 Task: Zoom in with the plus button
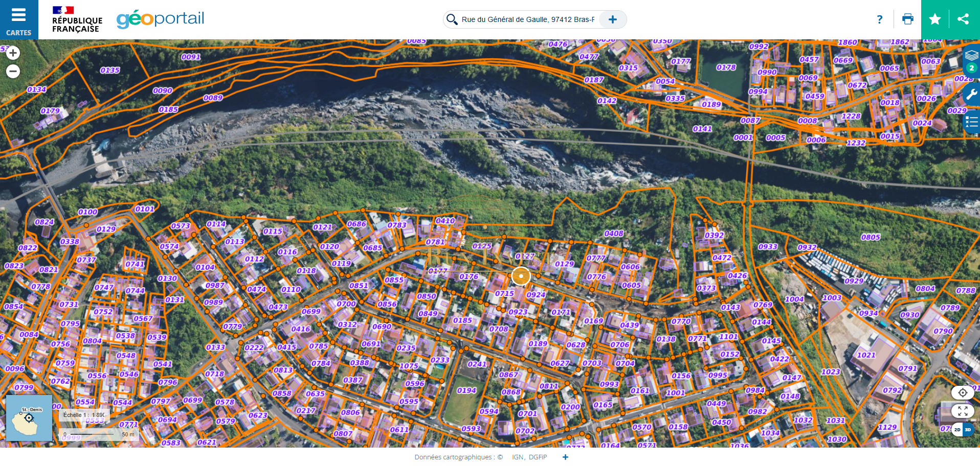click(13, 53)
